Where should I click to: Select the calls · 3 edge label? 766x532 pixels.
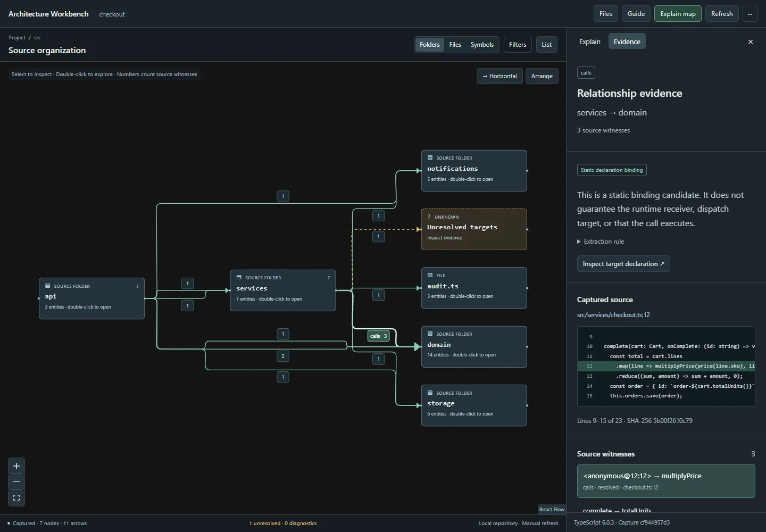[378, 336]
